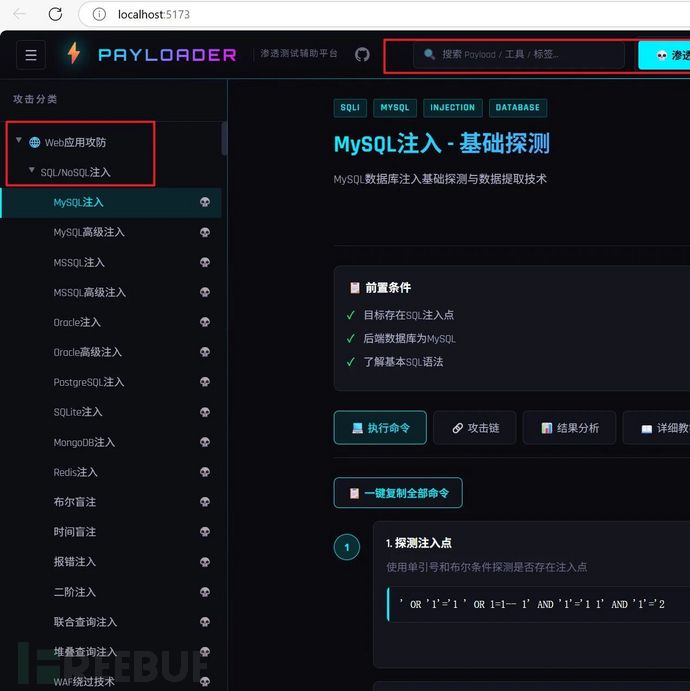Viewport: 690px width, 691px height.
Task: Copy all commands with 一键复制全部命令
Action: coord(398,493)
